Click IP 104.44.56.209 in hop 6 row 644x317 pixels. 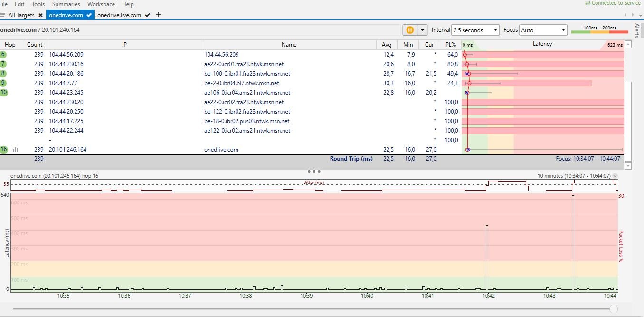coord(66,55)
